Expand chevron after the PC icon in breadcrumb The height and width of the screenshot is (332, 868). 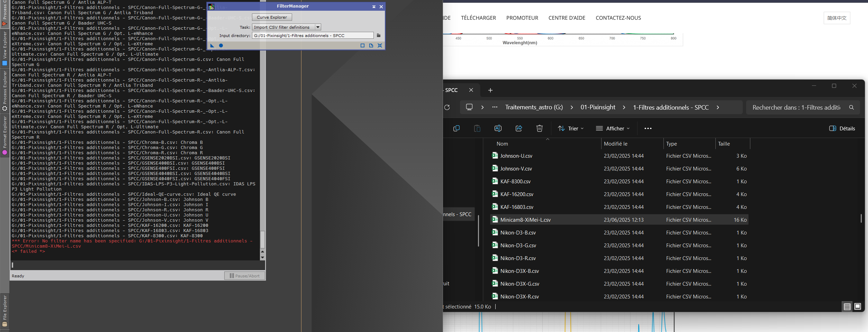tap(482, 107)
